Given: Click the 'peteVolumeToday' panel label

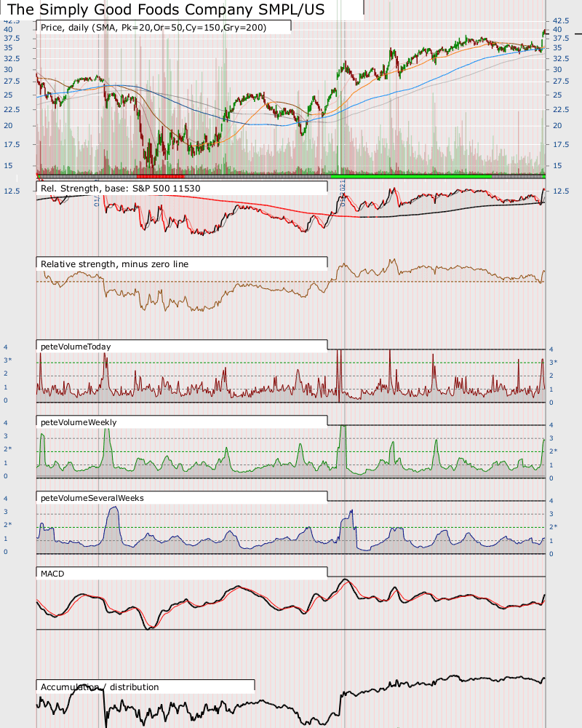Looking at the screenshot, I should (x=76, y=347).
